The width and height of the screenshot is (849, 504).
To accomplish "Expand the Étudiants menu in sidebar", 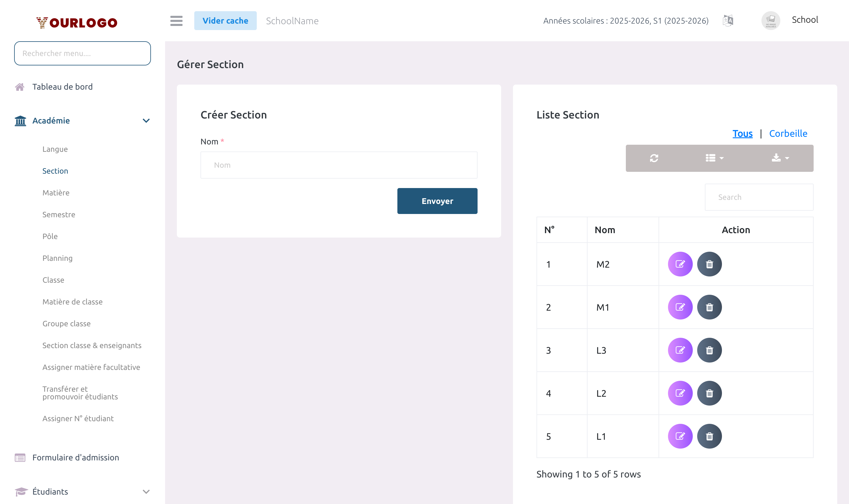I will coord(146,491).
